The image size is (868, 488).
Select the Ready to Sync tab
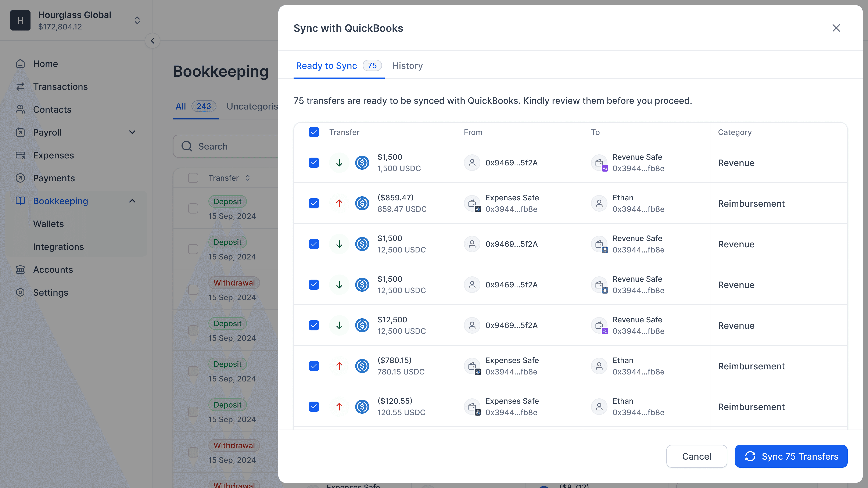click(327, 66)
